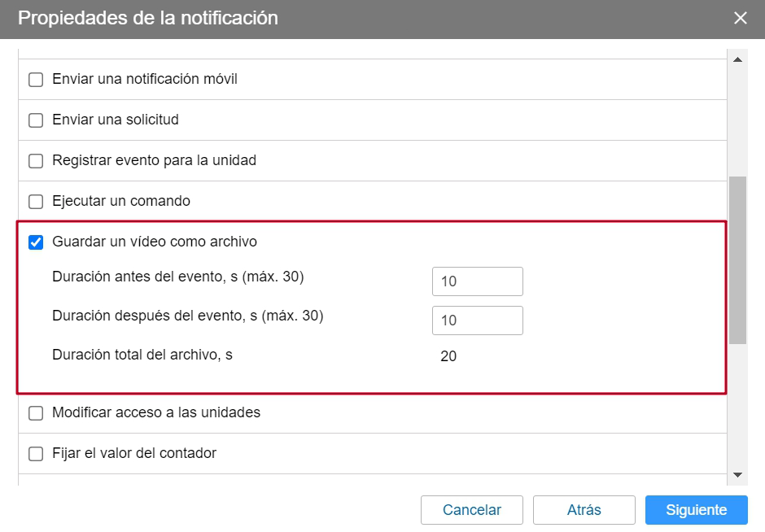765x532 pixels.
Task: Check the 'Ejecutar un comando' option
Action: [x=36, y=201]
